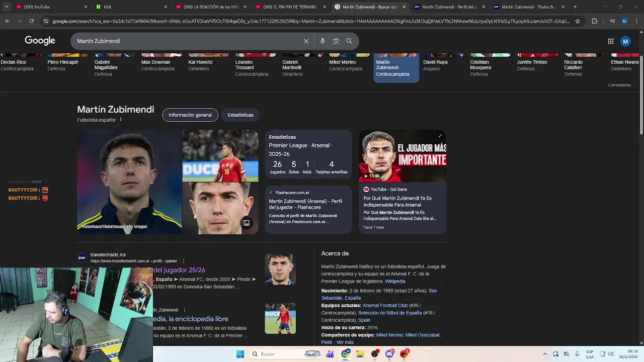This screenshot has height=362, width=644.
Task: Open the Comentarios feedback link
Action: [619, 85]
